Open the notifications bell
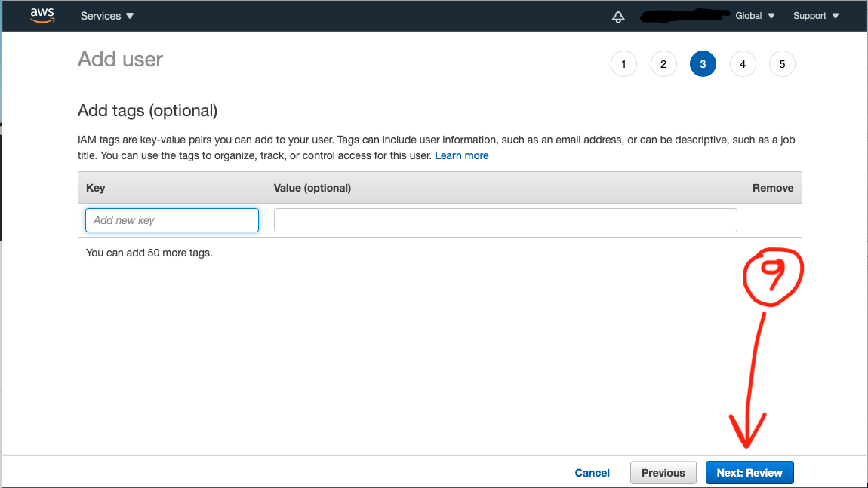The width and height of the screenshot is (868, 488). pos(617,17)
